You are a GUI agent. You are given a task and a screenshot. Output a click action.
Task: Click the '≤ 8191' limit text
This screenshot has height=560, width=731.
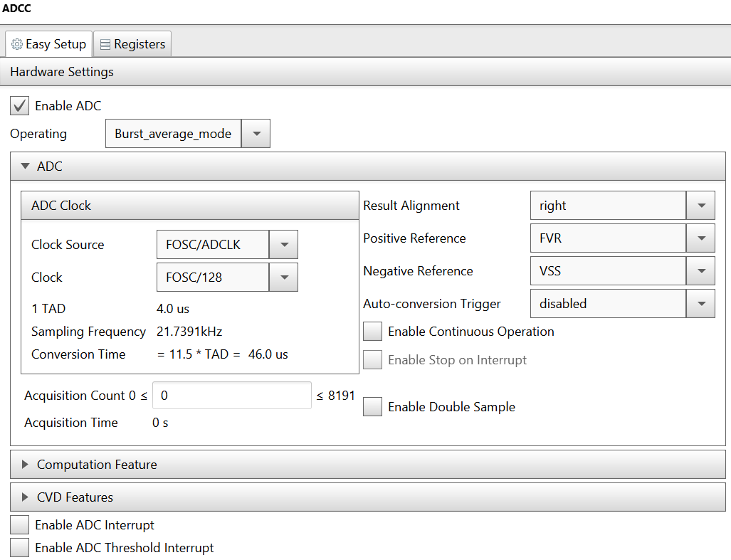(336, 396)
